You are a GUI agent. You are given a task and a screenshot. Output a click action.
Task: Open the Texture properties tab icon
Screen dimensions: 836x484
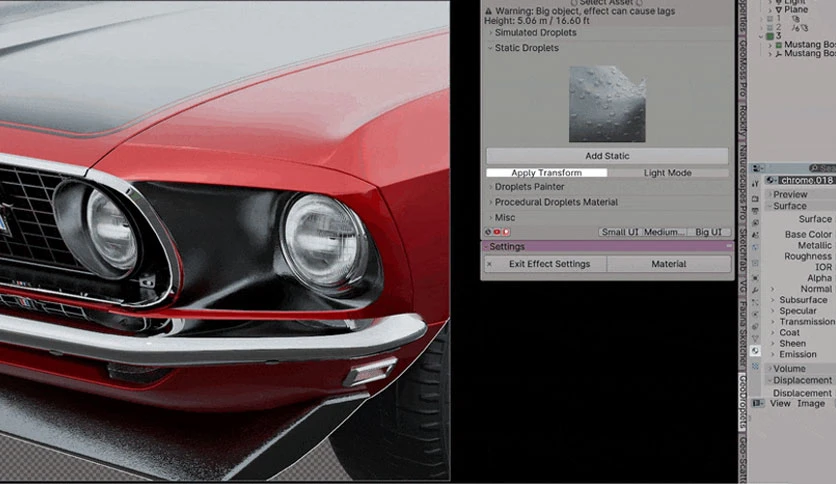pyautogui.click(x=755, y=366)
